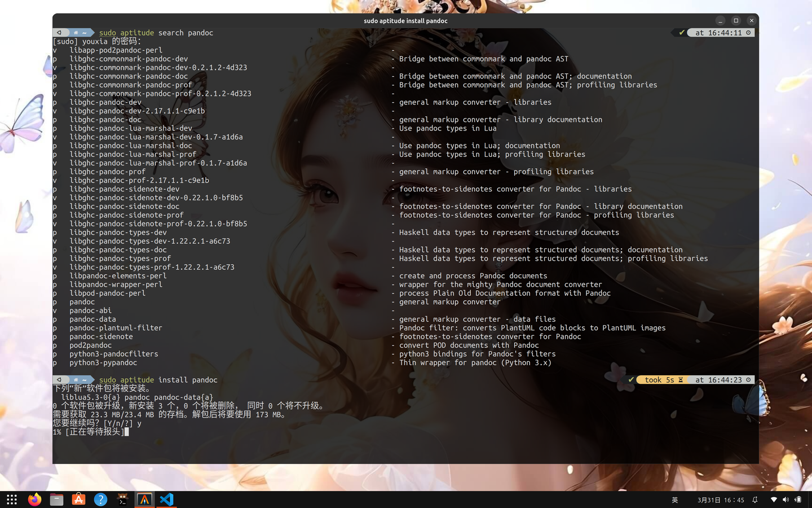Click the "took 5s" badge
Viewport: 812px width, 508px height.
(x=659, y=380)
